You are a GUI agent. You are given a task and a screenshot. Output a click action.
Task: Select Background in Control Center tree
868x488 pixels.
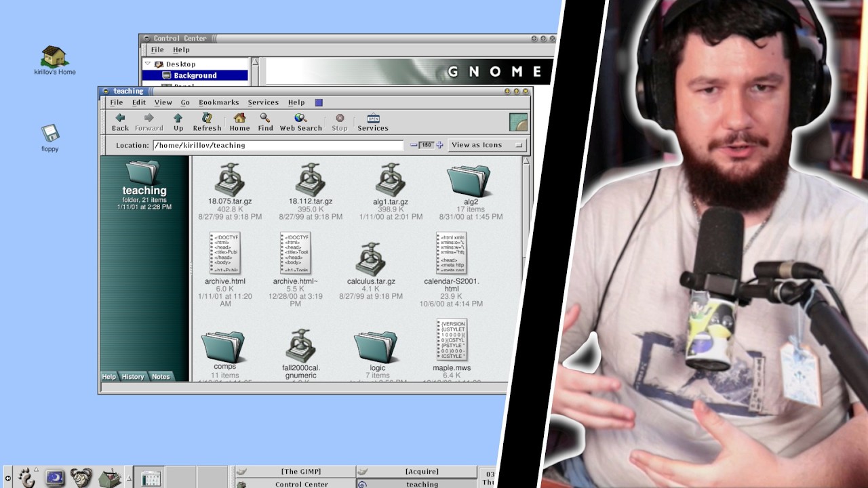pyautogui.click(x=195, y=75)
